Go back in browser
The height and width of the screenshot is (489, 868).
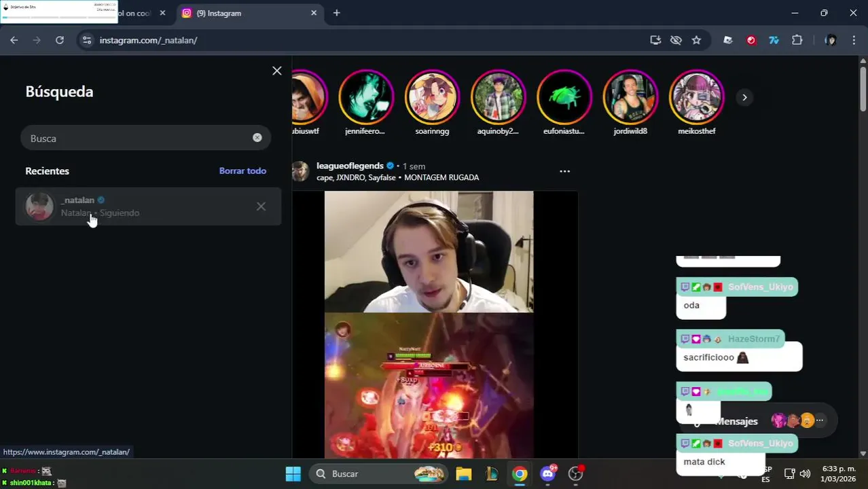click(x=14, y=40)
